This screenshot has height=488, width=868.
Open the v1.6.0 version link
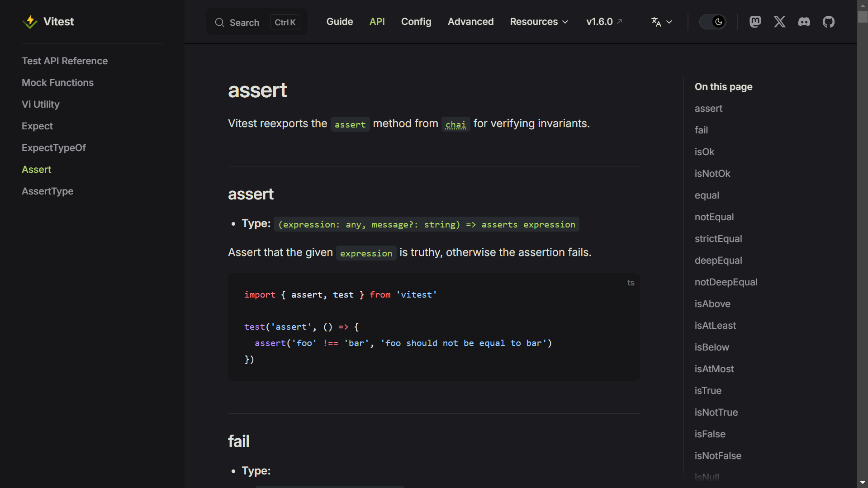point(604,22)
